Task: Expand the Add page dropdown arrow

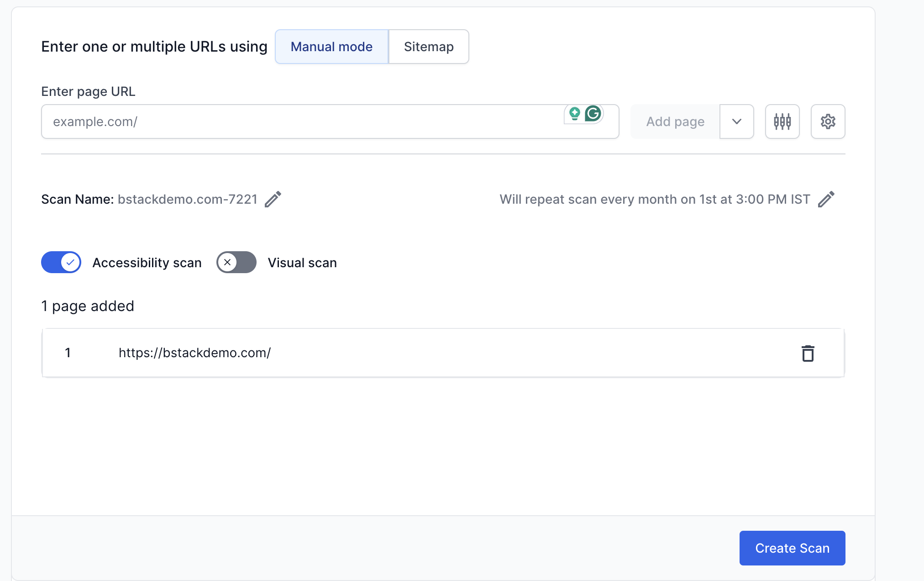Action: [x=736, y=121]
